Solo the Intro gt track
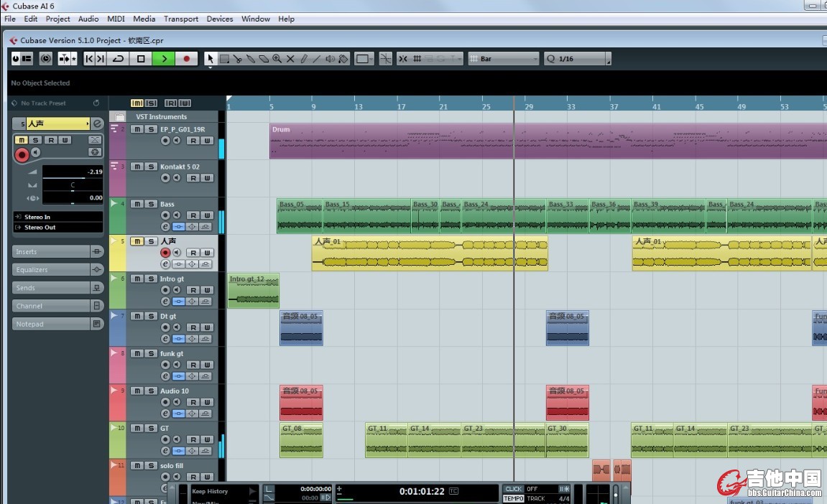This screenshot has width=827, height=504. 151,279
